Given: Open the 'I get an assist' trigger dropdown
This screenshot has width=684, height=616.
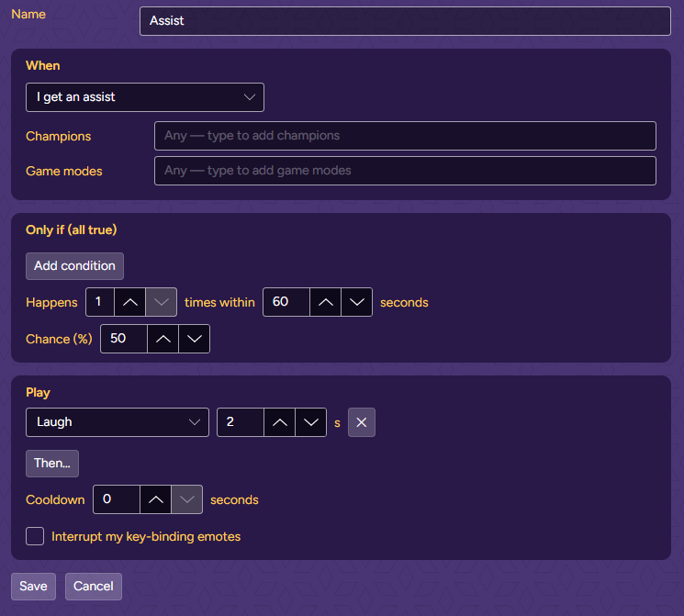Looking at the screenshot, I should (145, 97).
